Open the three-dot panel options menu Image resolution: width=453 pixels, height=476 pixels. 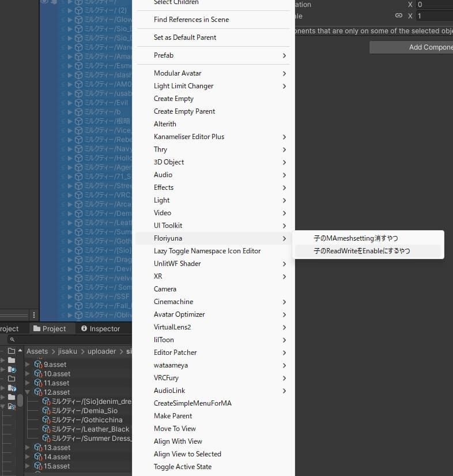tap(34, 315)
